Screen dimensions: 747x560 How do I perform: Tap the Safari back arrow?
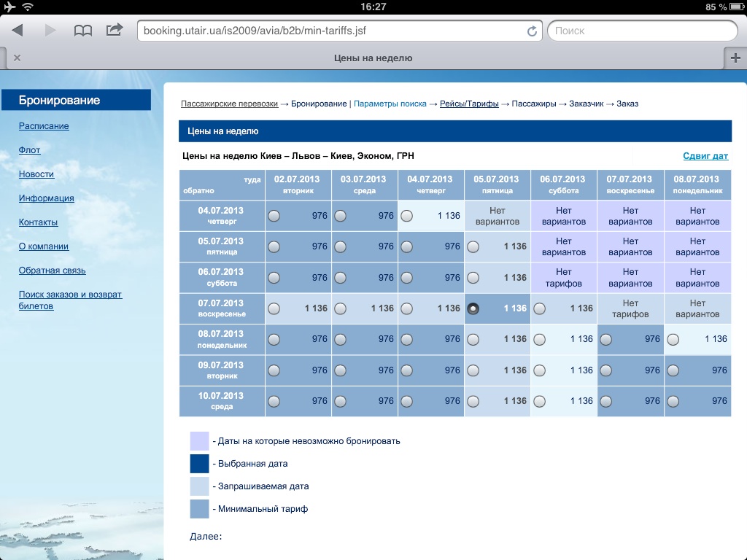18,31
